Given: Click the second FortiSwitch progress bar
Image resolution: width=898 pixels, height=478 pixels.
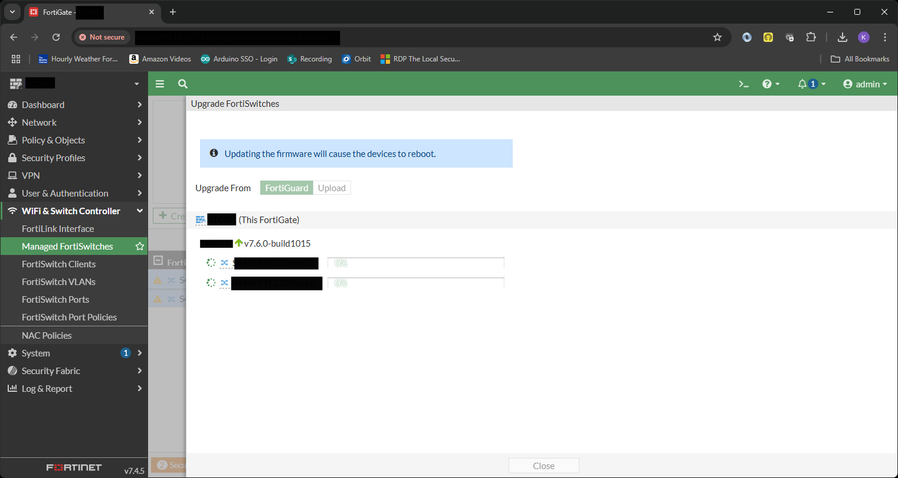Looking at the screenshot, I should 416,283.
